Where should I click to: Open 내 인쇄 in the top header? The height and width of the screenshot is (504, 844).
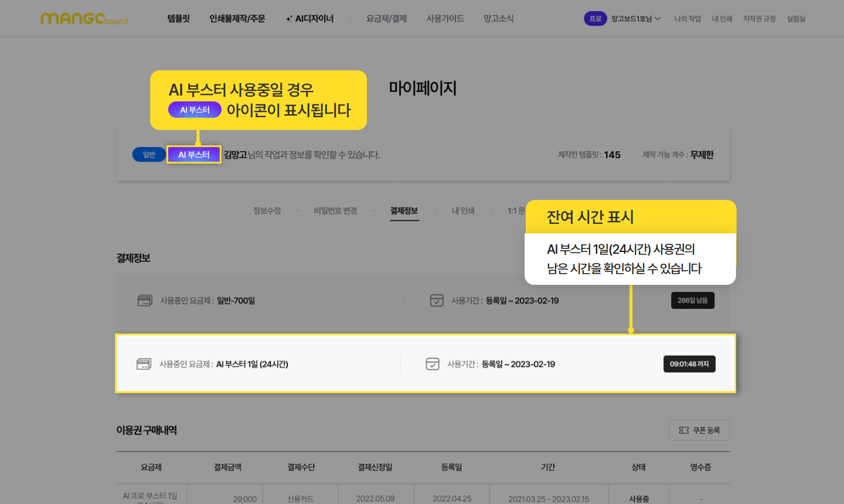722,19
